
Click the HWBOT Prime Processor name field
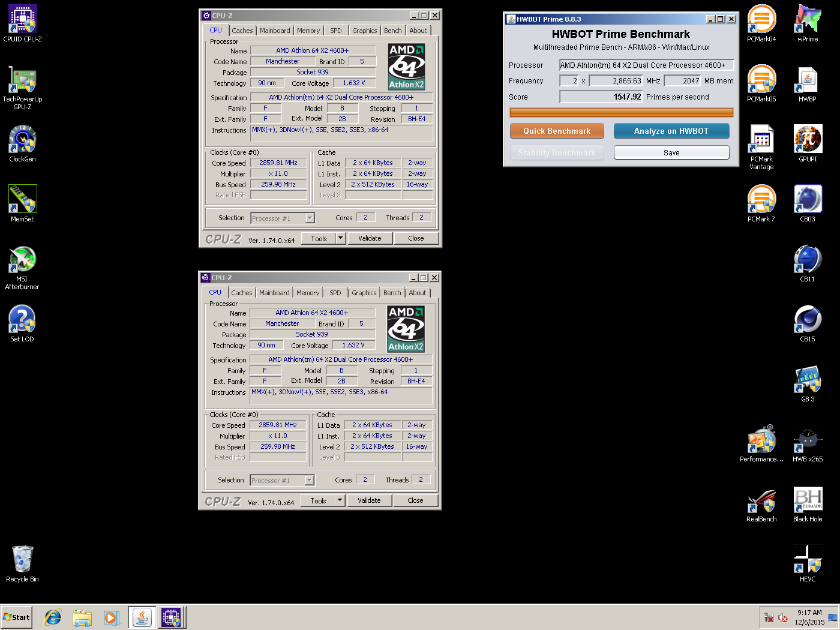[x=646, y=65]
